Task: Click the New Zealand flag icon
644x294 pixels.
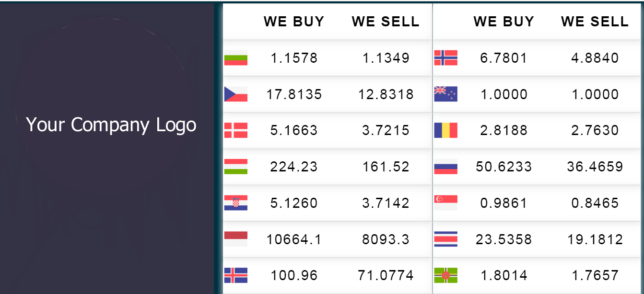Action: [x=446, y=94]
